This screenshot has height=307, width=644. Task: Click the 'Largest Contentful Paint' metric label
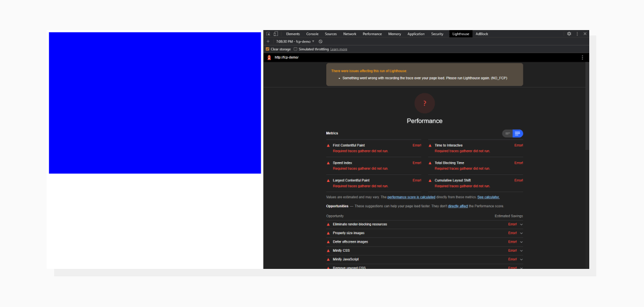[x=351, y=180]
